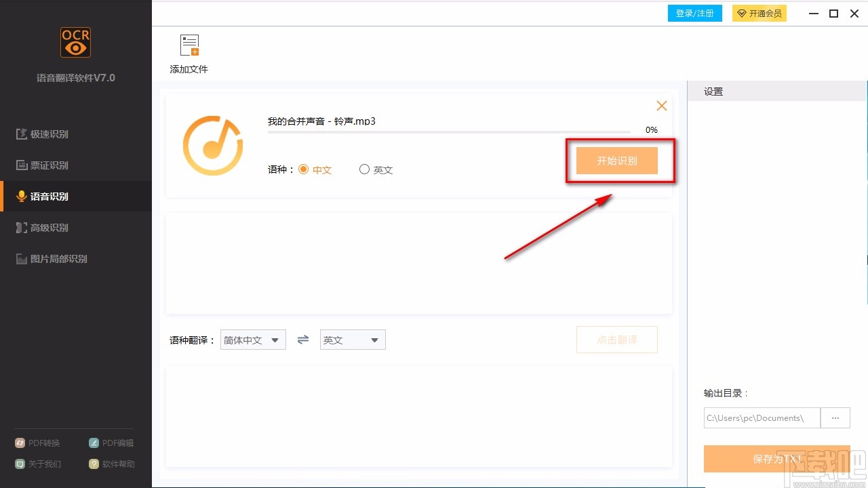Browse output directory with the ... button
868x488 pixels.
pos(835,418)
